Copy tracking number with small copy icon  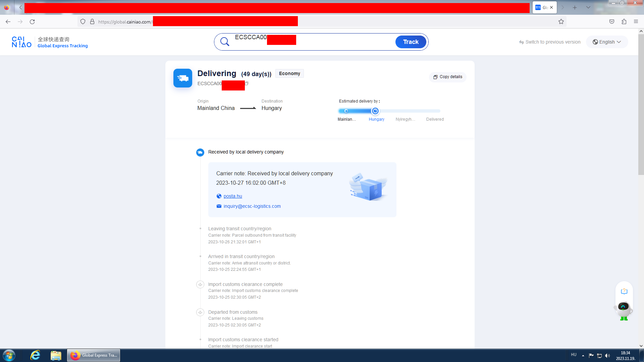247,83
